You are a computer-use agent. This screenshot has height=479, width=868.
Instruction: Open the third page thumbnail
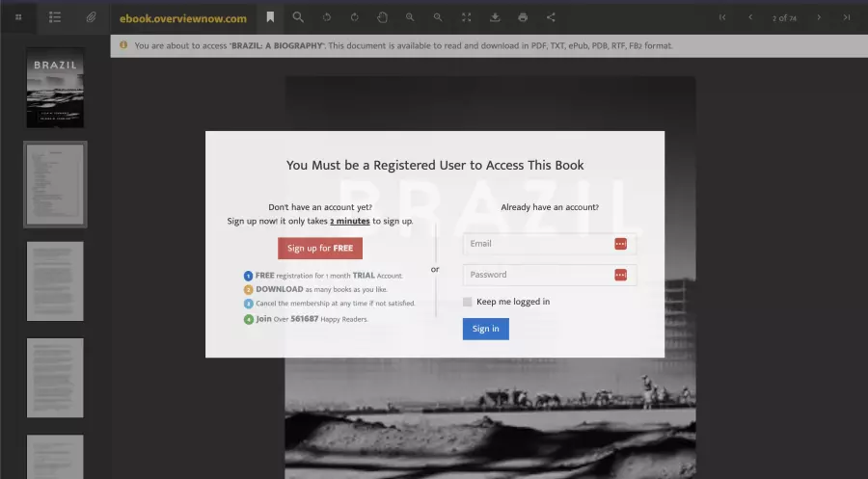click(55, 281)
